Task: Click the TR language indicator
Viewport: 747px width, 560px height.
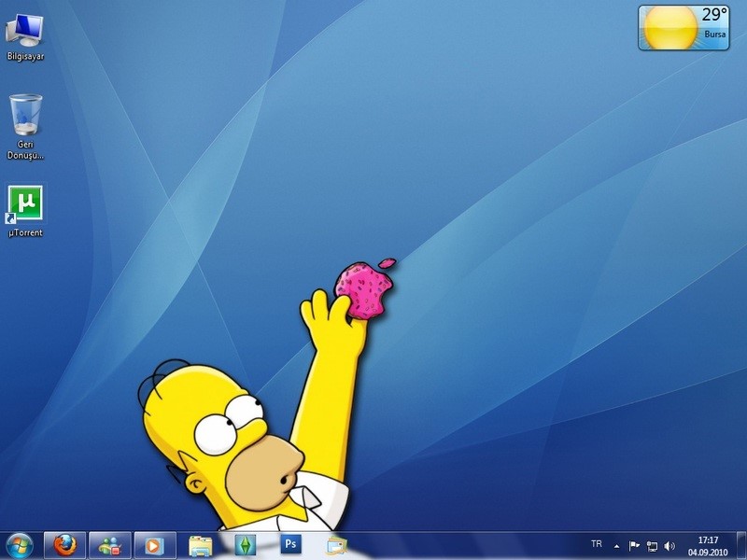Action: [597, 544]
